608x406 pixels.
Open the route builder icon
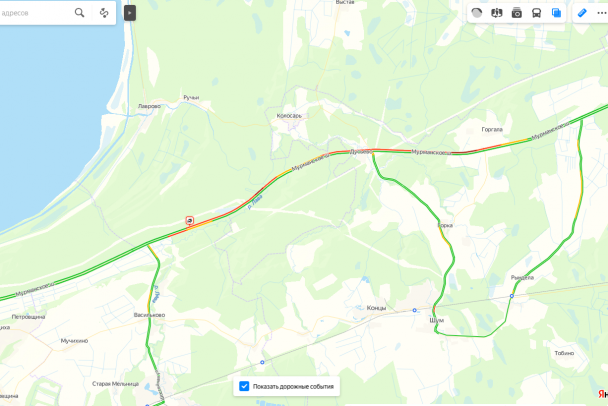pyautogui.click(x=104, y=13)
